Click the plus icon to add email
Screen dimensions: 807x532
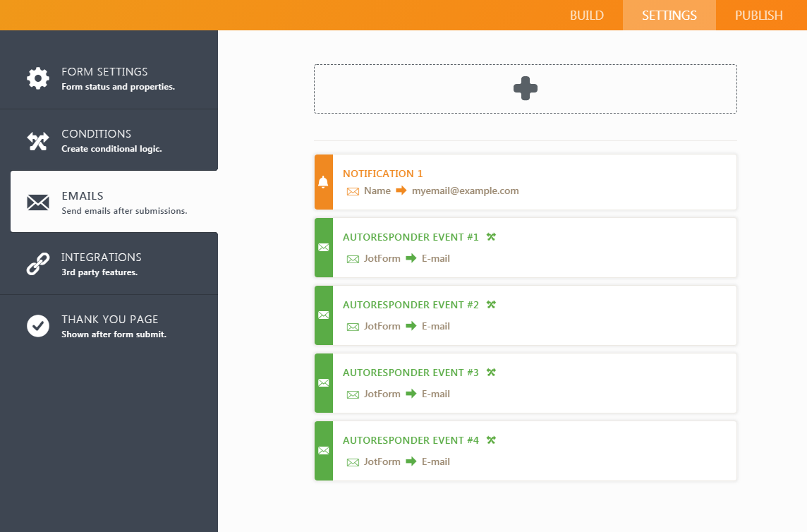[x=525, y=89]
